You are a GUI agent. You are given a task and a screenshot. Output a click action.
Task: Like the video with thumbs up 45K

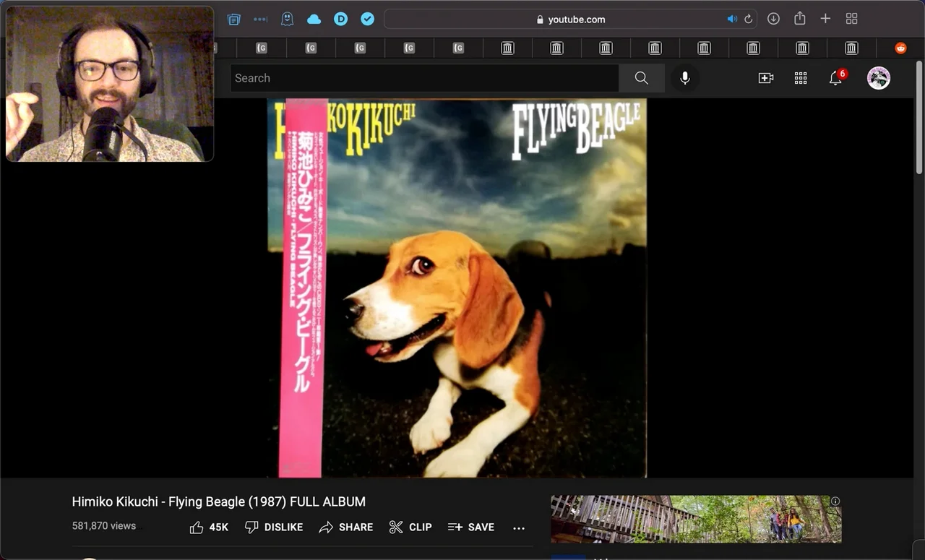[209, 527]
